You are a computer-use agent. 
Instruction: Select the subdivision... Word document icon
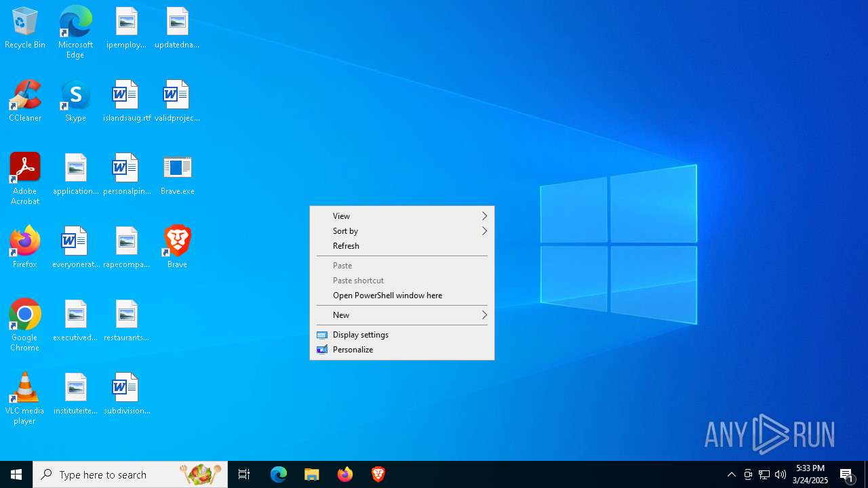pos(126,394)
